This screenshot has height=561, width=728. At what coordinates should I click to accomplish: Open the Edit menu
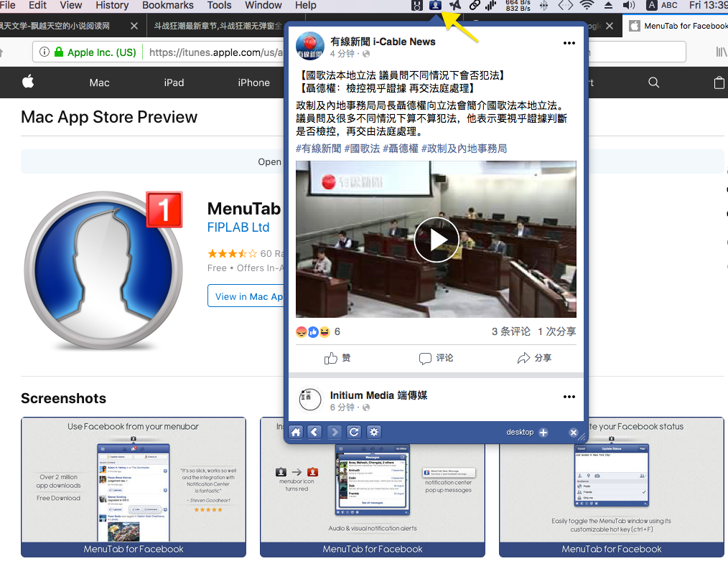[x=37, y=5]
